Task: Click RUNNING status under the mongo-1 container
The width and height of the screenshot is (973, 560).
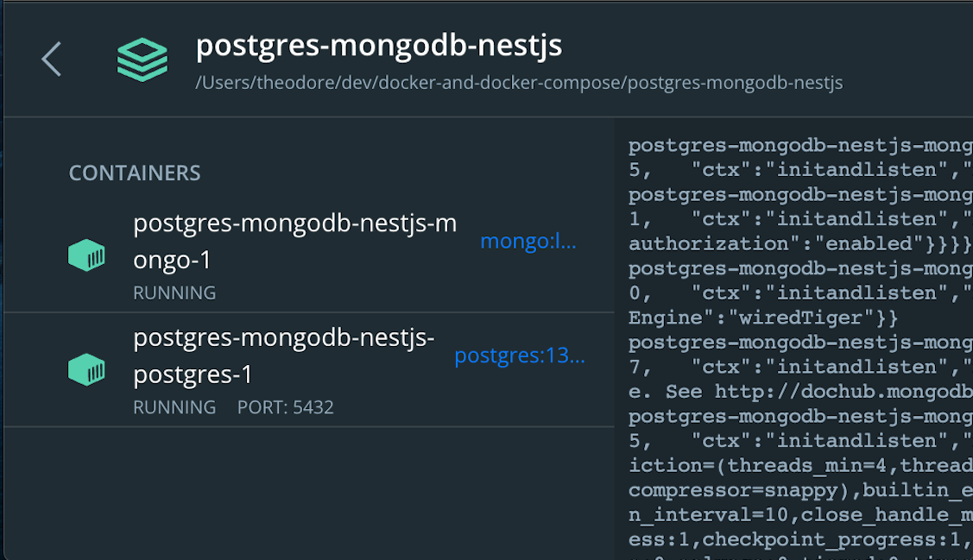Action: tap(174, 293)
